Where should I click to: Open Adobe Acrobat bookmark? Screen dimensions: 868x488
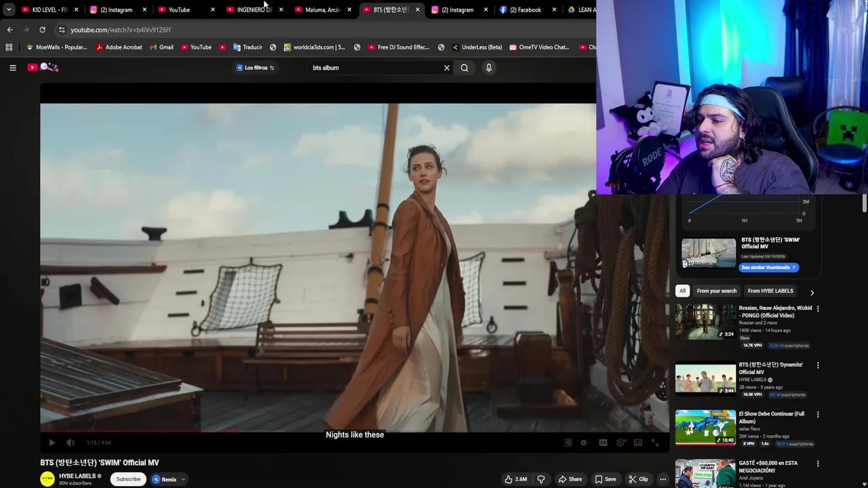(119, 47)
